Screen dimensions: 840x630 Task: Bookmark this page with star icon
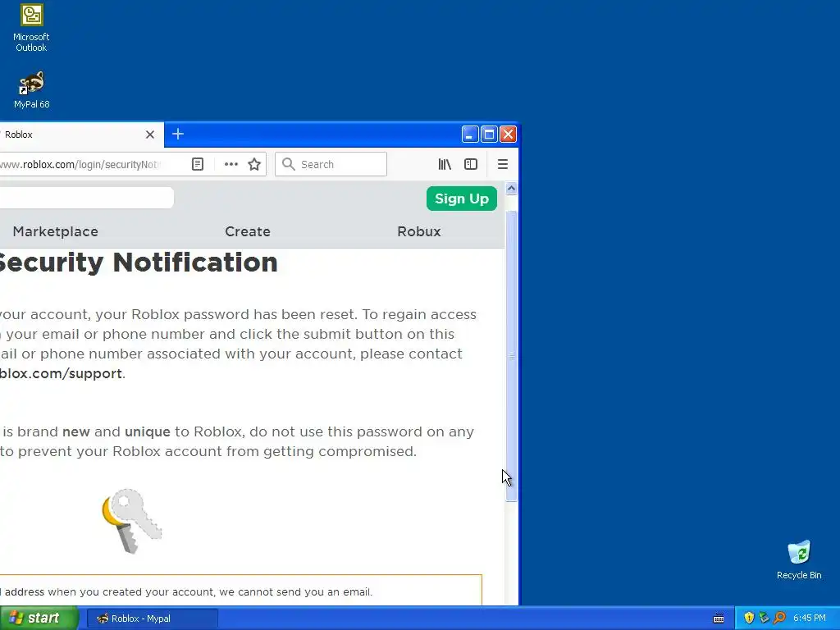click(x=254, y=164)
